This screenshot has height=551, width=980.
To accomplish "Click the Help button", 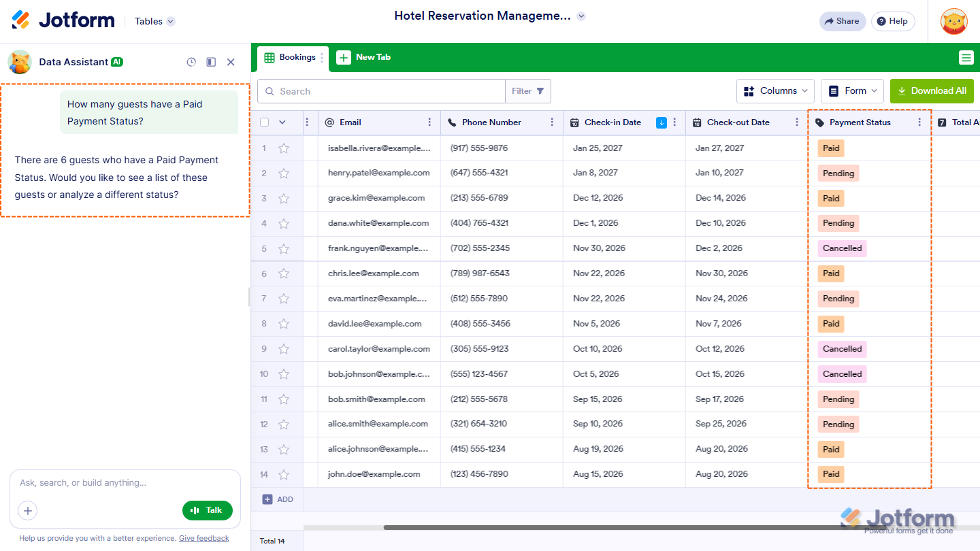I will [893, 21].
